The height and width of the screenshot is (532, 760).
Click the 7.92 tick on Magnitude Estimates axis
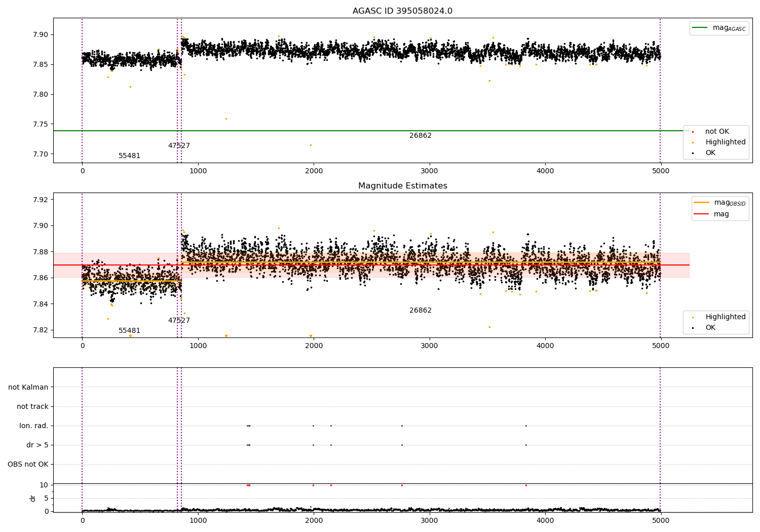coord(40,200)
